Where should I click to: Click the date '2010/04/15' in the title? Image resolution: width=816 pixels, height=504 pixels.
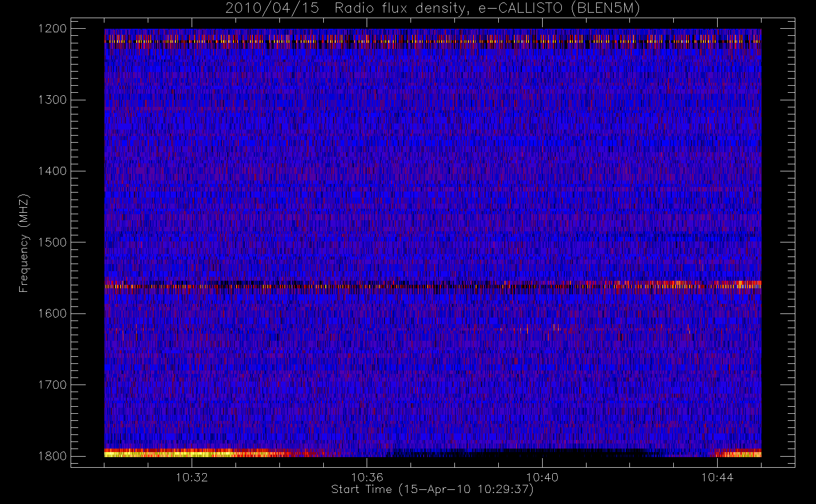pos(272,9)
